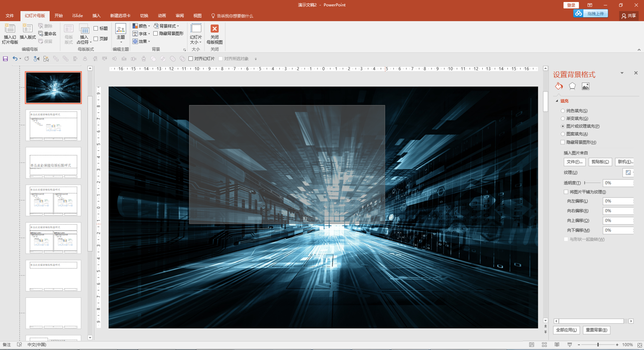Click the Offset Left (向左偏移) input field
This screenshot has width=644, height=350.
tap(618, 201)
